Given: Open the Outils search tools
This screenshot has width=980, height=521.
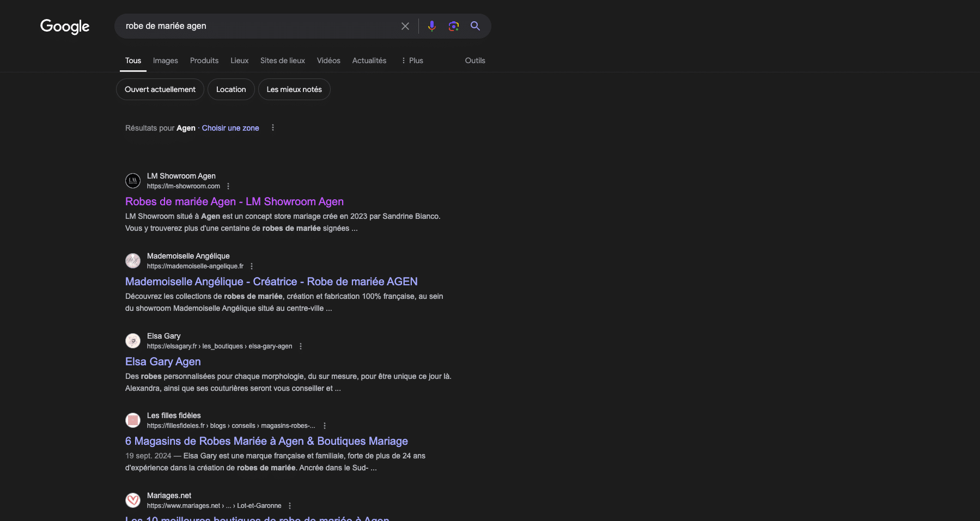Looking at the screenshot, I should pyautogui.click(x=474, y=60).
